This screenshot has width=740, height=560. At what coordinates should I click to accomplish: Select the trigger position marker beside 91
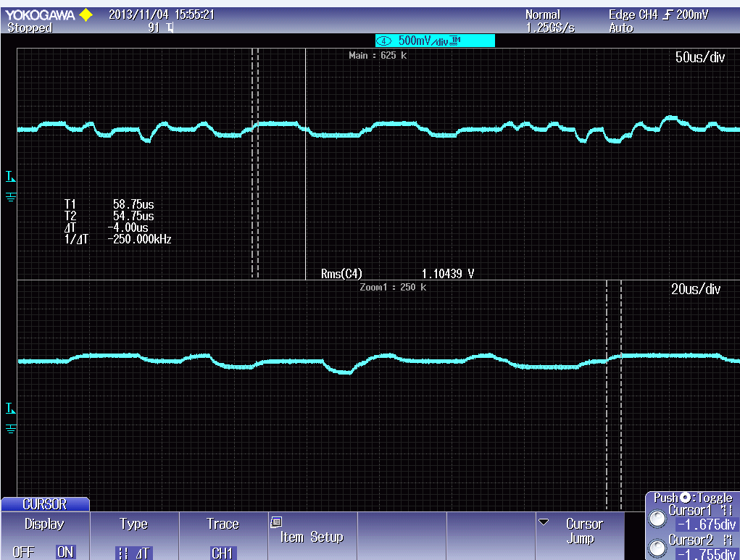pos(170,28)
